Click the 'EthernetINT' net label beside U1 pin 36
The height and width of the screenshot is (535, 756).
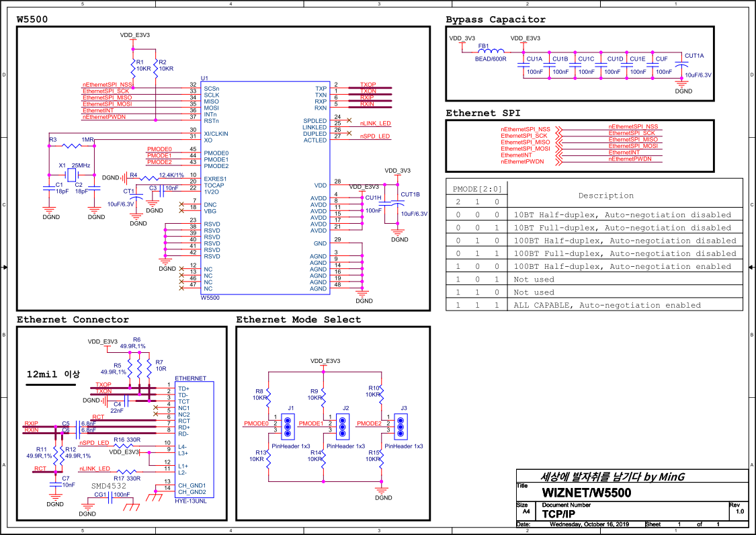point(98,110)
